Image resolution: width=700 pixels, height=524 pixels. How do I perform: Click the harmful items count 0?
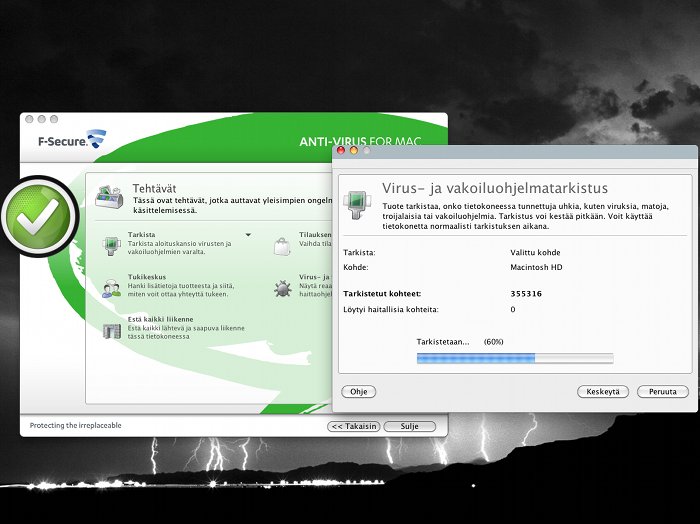513,309
